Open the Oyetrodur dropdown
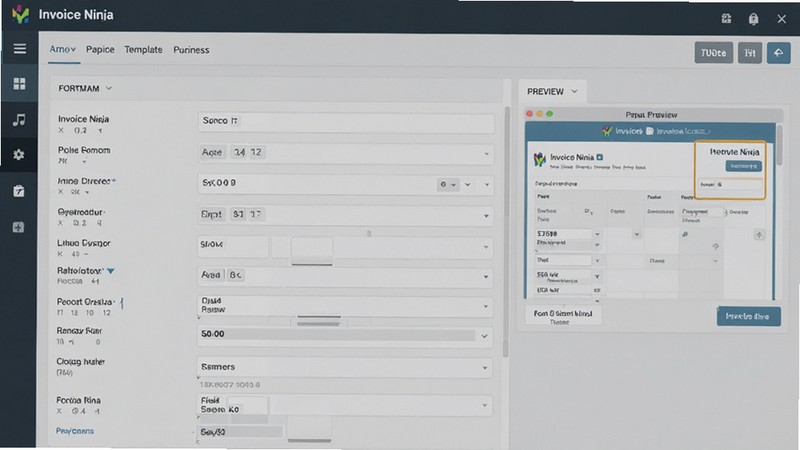Screen dimensions: 800x450 [486, 216]
